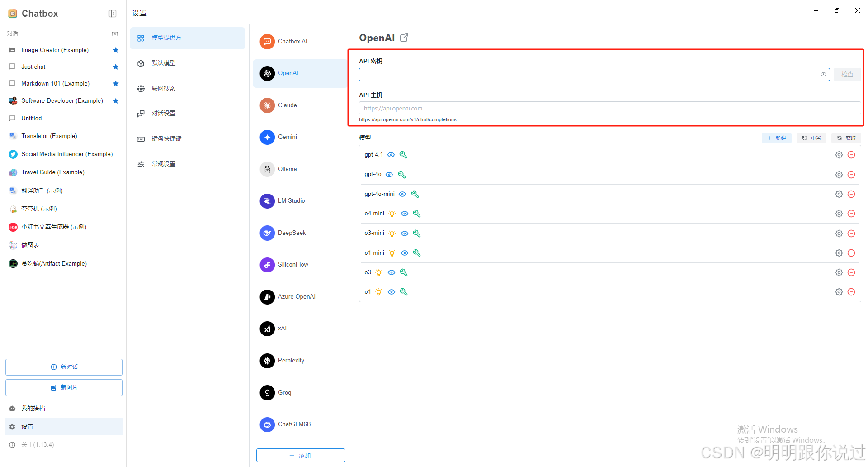Toggle API key visibility eye icon
This screenshot has width=868, height=467.
click(x=823, y=74)
